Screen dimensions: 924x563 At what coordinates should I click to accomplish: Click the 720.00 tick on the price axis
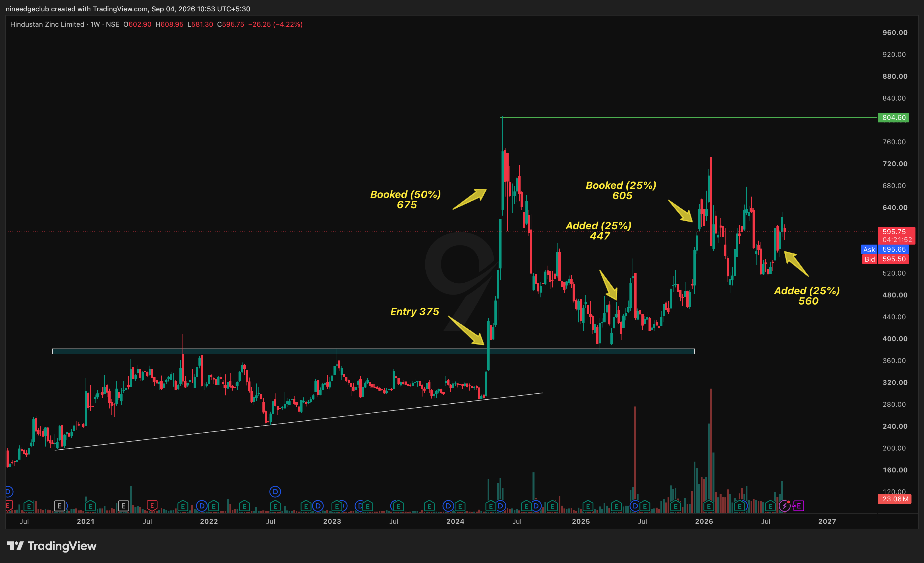(895, 164)
